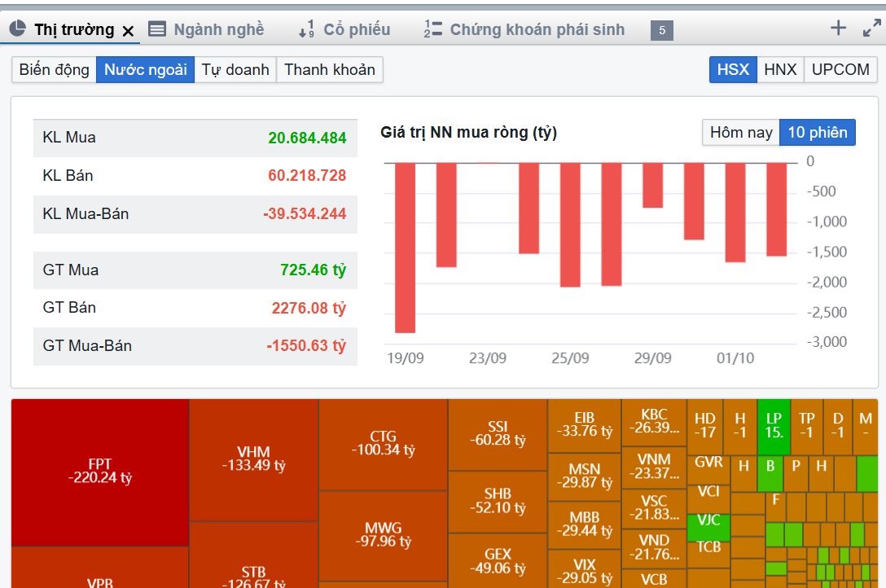Screen dimensions: 886x588
Task: Click the plus icon to add tab
Action: pos(838,29)
